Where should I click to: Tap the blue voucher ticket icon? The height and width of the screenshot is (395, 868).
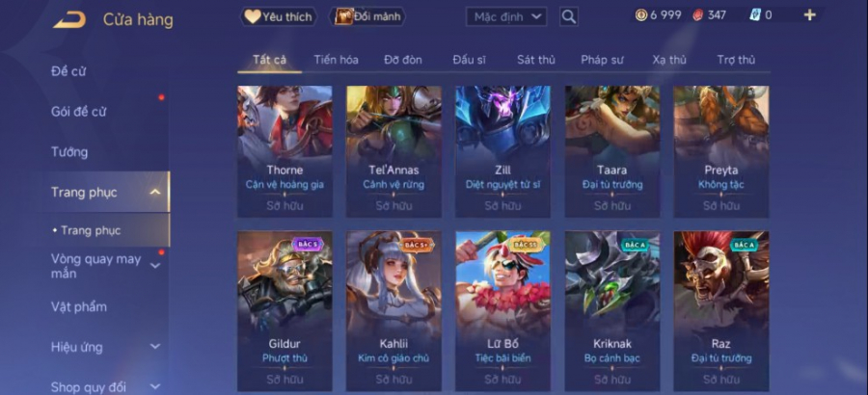click(755, 15)
